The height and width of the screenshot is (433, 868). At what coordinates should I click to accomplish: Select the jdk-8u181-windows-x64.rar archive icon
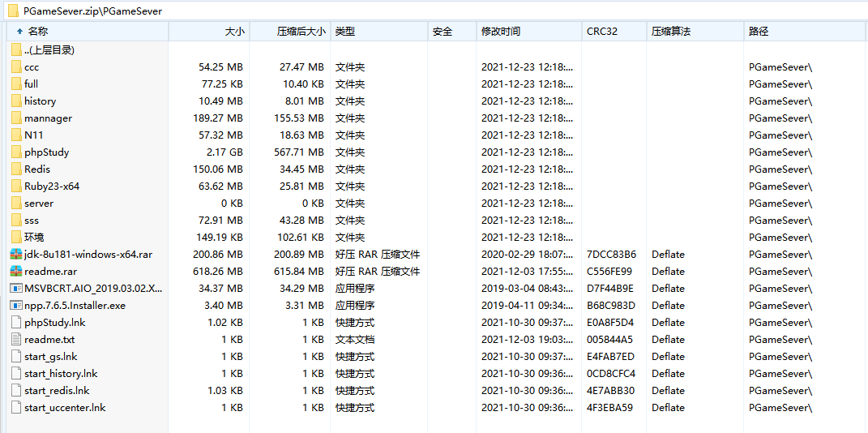coord(17,254)
